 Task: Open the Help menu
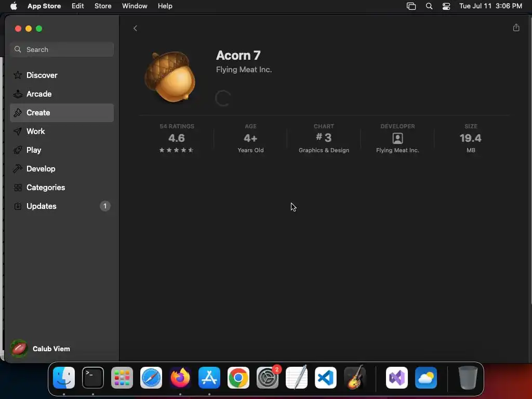click(x=165, y=6)
